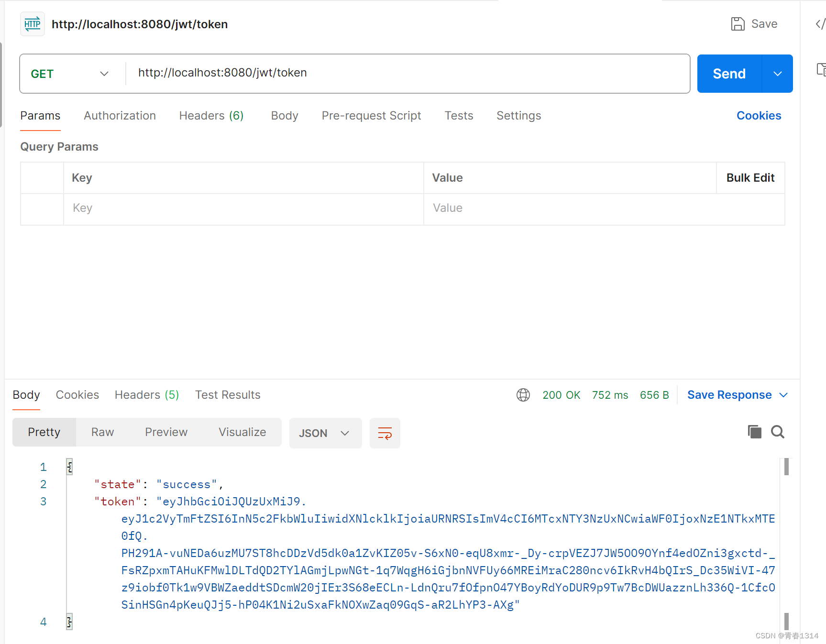
Task: Select the Pretty view
Action: pyautogui.click(x=44, y=432)
